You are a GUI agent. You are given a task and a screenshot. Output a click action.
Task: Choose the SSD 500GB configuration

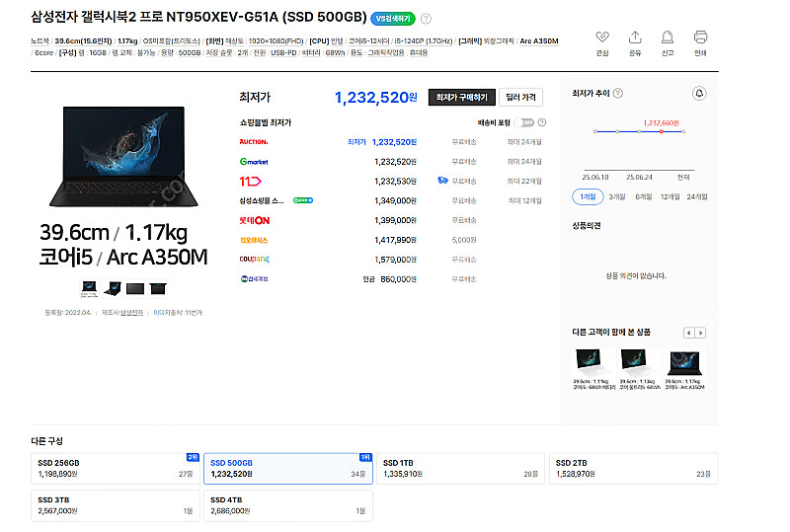pyautogui.click(x=288, y=469)
